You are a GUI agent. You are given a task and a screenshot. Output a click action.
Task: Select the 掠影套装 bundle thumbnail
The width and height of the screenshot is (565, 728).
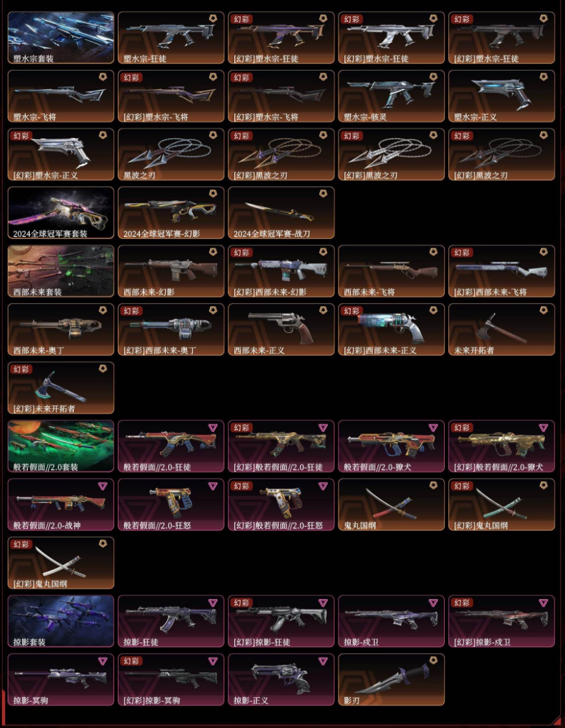[x=61, y=621]
